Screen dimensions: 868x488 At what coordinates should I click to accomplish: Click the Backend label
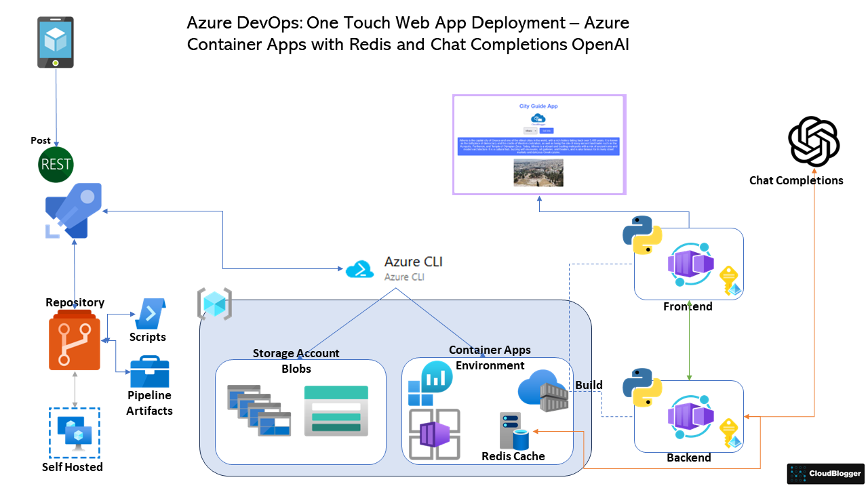(x=689, y=457)
